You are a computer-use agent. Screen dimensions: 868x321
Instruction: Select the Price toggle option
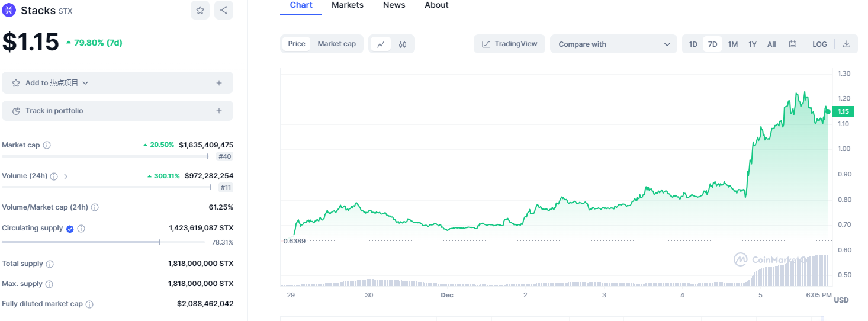(x=297, y=44)
